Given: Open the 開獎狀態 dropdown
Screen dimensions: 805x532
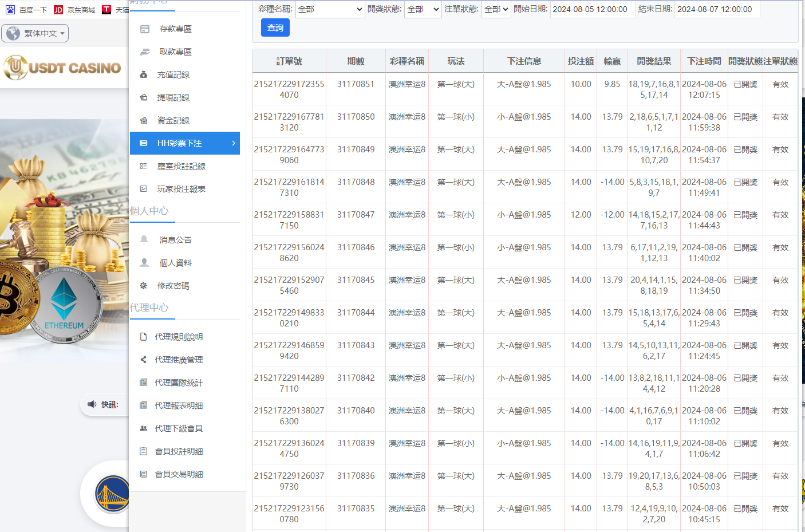Looking at the screenshot, I should pyautogui.click(x=423, y=9).
